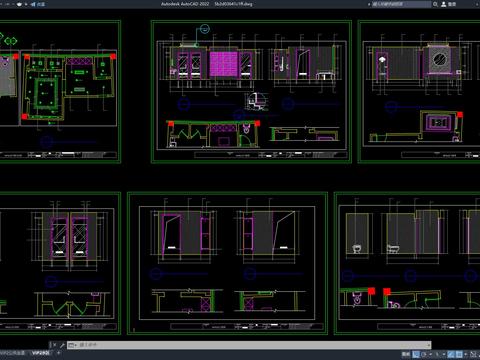Switch to the VIP layout tab
This screenshot has height=360, width=480.
coord(40,353)
